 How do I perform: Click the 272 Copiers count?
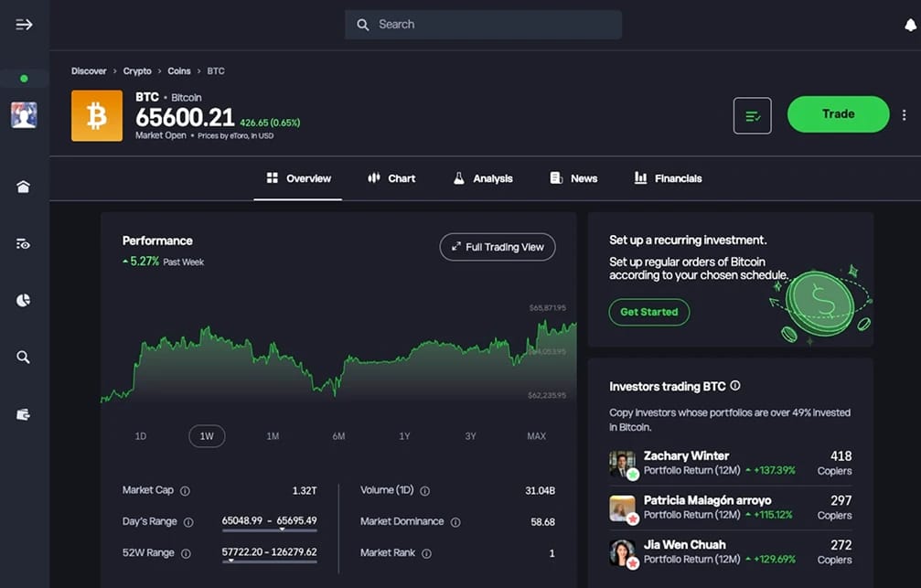835,552
